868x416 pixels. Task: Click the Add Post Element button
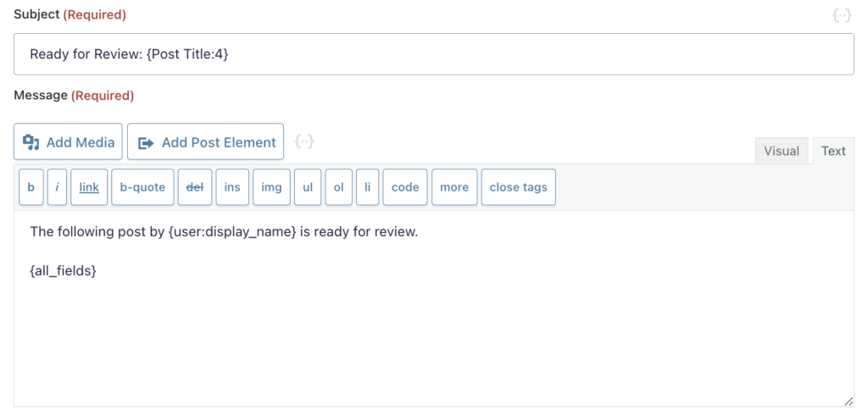205,141
